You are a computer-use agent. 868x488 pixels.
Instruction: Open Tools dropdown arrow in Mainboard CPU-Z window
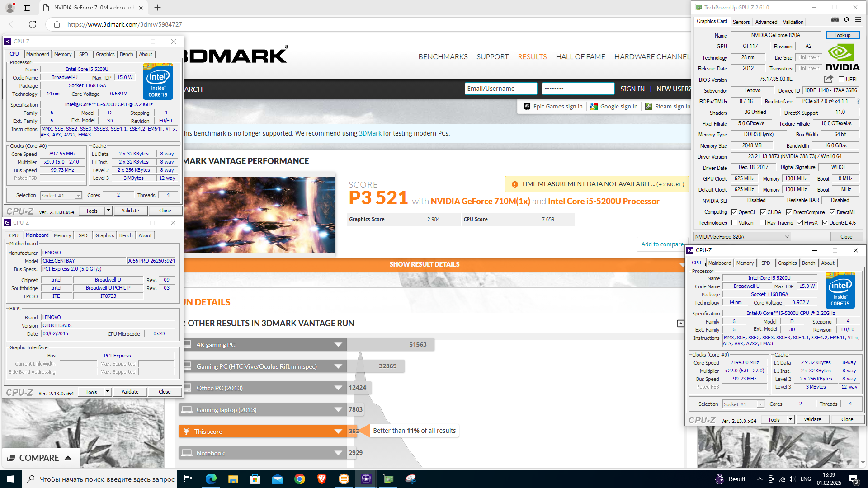pos(108,392)
